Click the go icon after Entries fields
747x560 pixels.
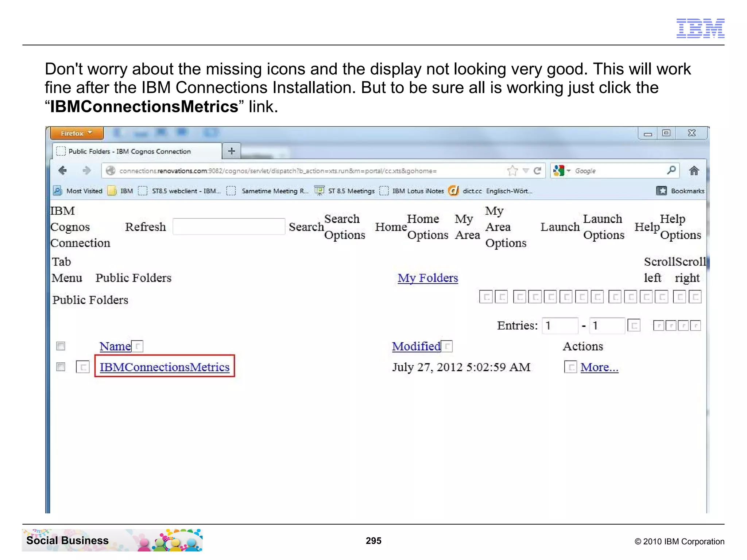634,325
